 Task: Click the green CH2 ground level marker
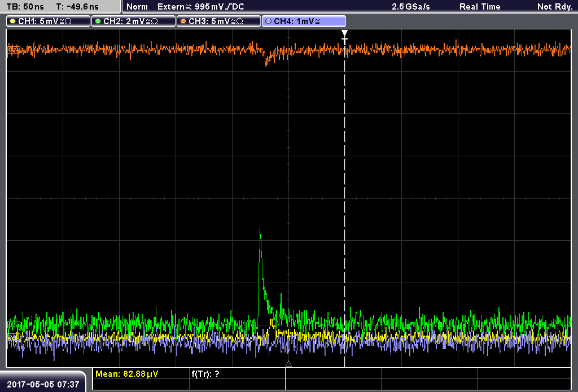(14, 324)
